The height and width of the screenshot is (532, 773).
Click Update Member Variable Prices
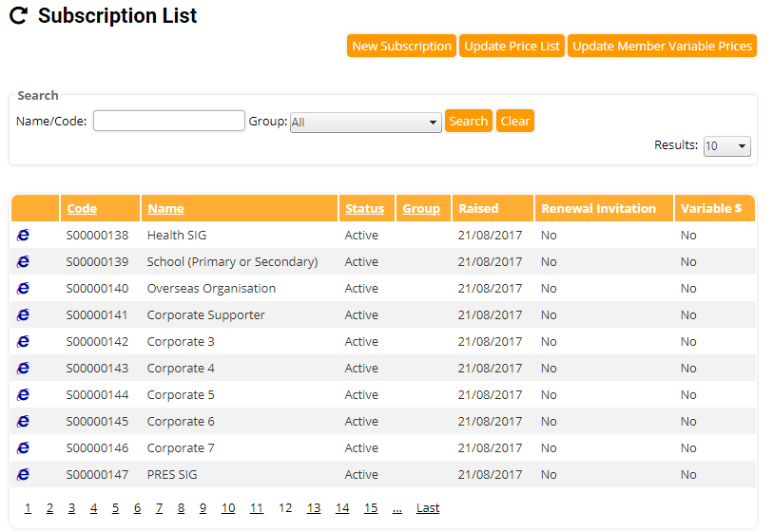pyautogui.click(x=662, y=46)
